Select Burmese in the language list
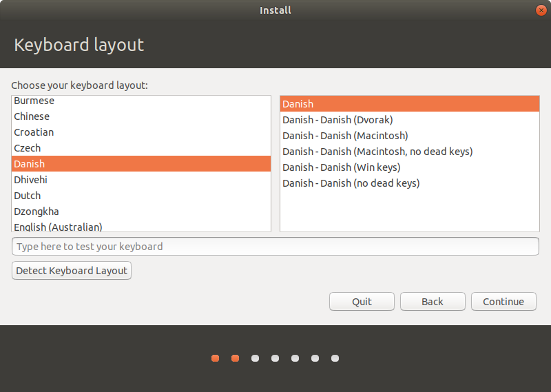 (141, 101)
